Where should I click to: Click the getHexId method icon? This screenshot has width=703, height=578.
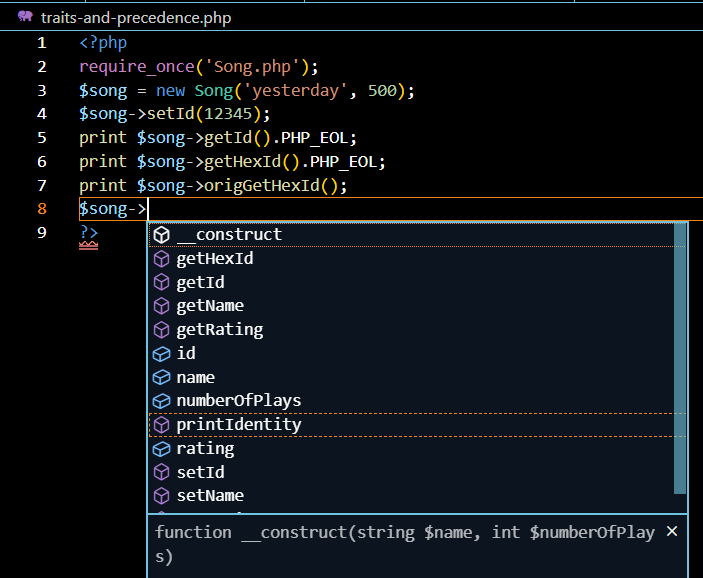[162, 259]
